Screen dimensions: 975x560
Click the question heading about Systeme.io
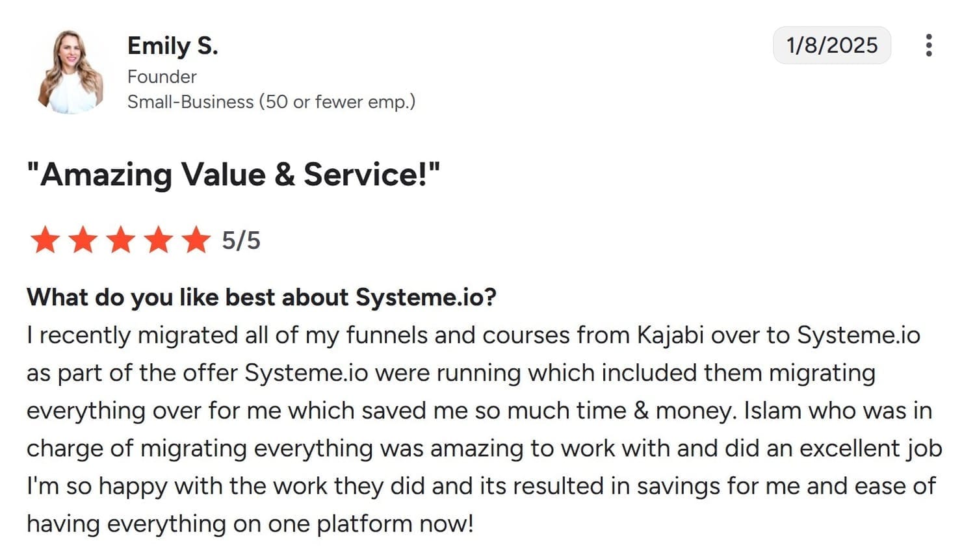coord(261,297)
